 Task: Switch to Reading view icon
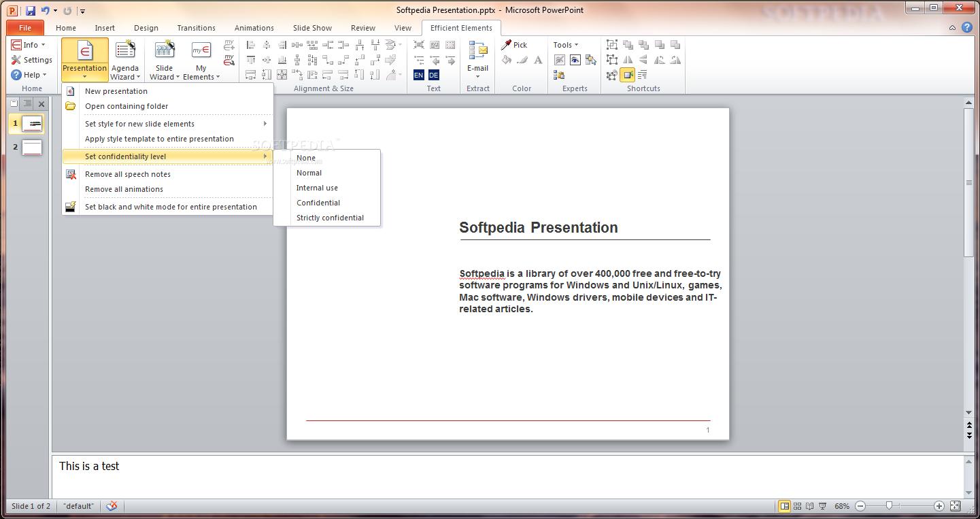(809, 506)
